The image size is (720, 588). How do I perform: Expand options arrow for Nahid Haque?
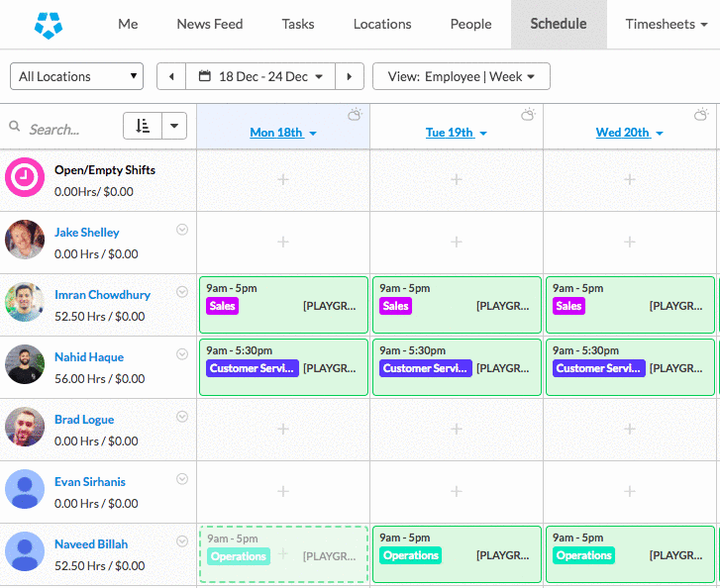182,354
